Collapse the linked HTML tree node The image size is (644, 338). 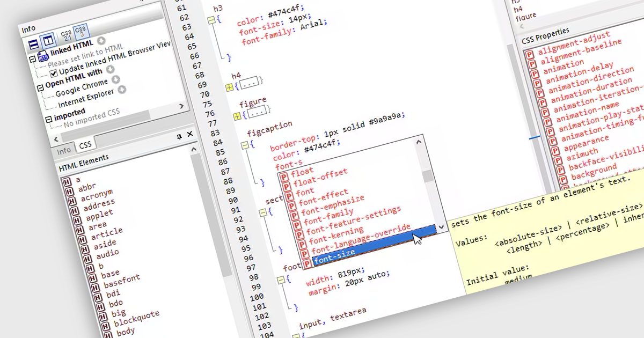click(33, 59)
